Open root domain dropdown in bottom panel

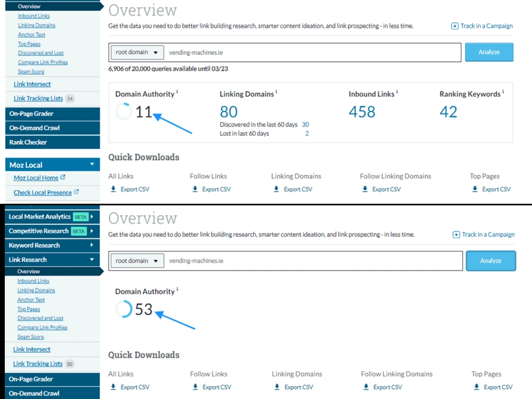click(x=137, y=261)
